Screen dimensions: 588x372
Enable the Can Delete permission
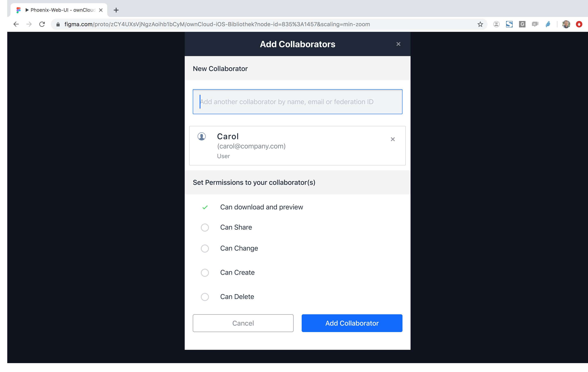205,297
